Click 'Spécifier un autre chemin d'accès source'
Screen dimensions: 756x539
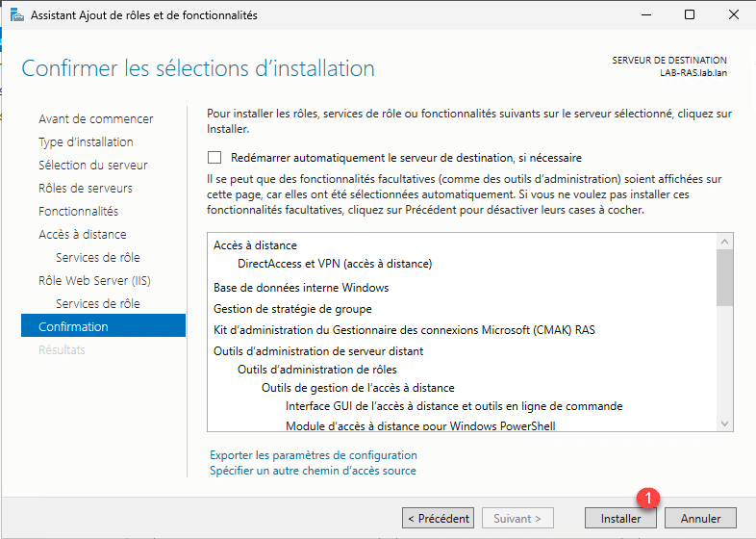pyautogui.click(x=313, y=471)
